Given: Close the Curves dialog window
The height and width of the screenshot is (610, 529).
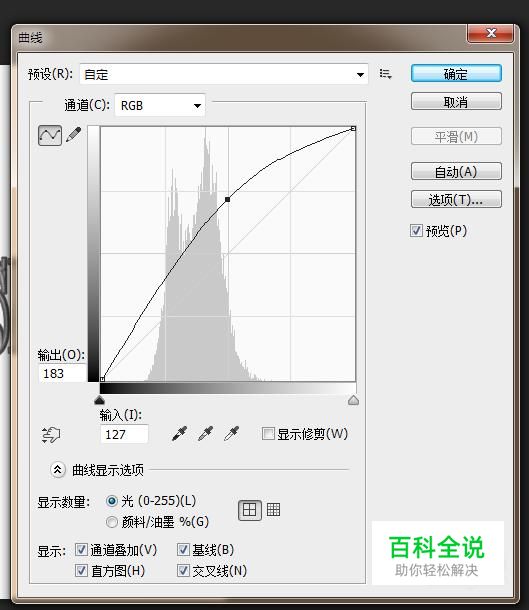Looking at the screenshot, I should [x=491, y=33].
